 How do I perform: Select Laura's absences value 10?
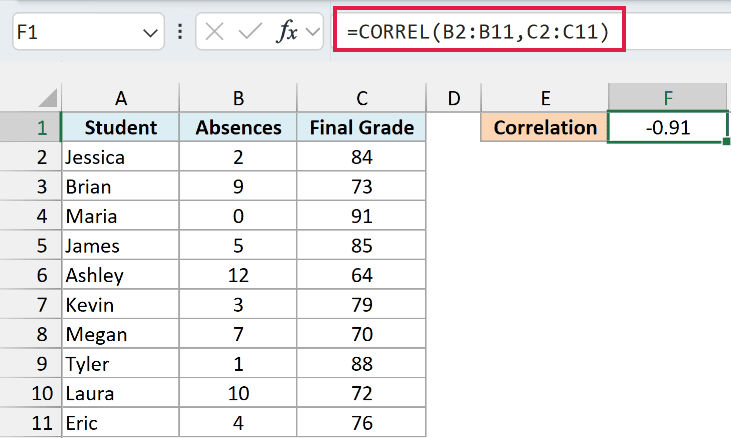click(238, 393)
